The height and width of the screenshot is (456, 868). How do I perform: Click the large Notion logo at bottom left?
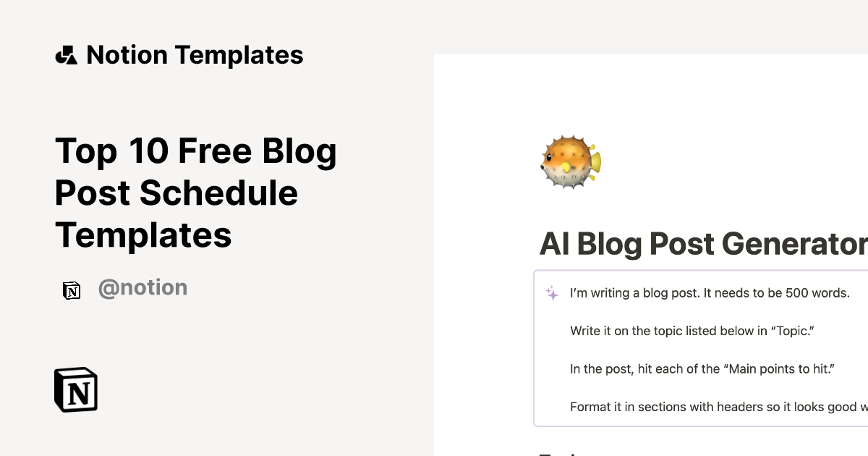76,389
